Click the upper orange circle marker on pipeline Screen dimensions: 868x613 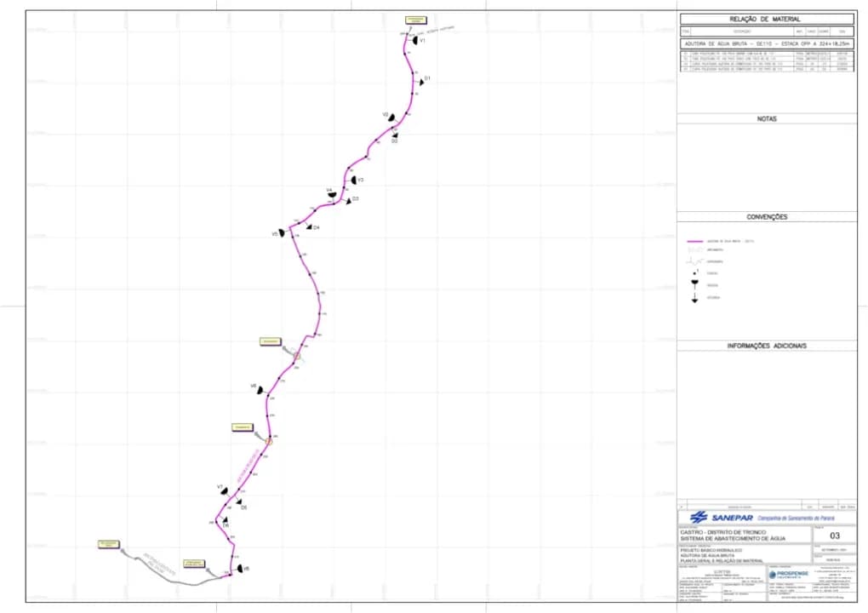[297, 356]
